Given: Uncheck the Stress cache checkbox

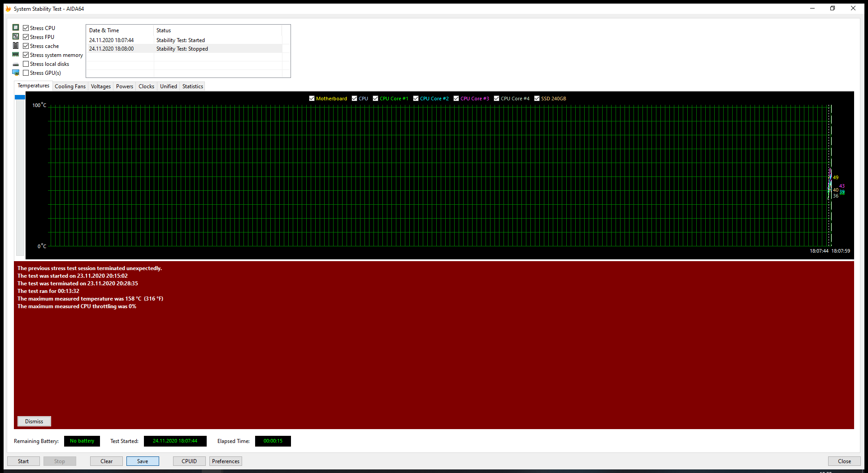Looking at the screenshot, I should [x=26, y=46].
